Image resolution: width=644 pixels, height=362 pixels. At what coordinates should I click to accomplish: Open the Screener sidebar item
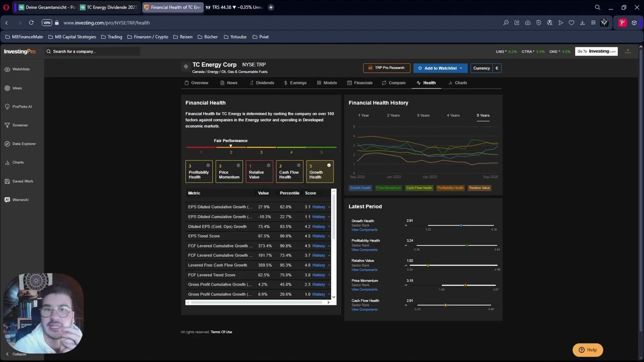click(x=16, y=125)
